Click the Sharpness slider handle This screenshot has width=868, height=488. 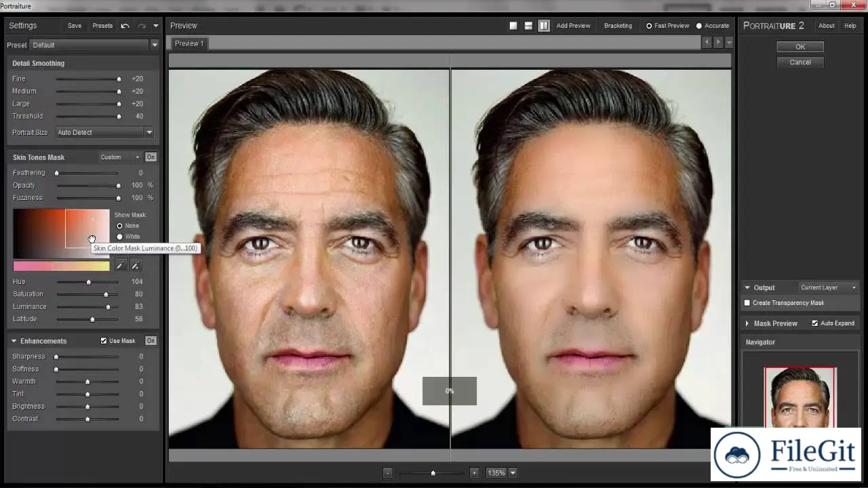pos(56,357)
